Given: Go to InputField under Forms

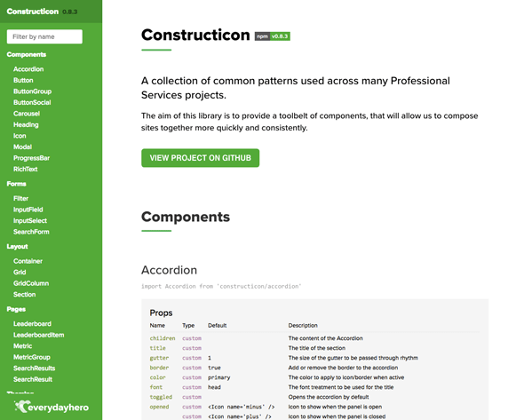Looking at the screenshot, I should pyautogui.click(x=28, y=210).
